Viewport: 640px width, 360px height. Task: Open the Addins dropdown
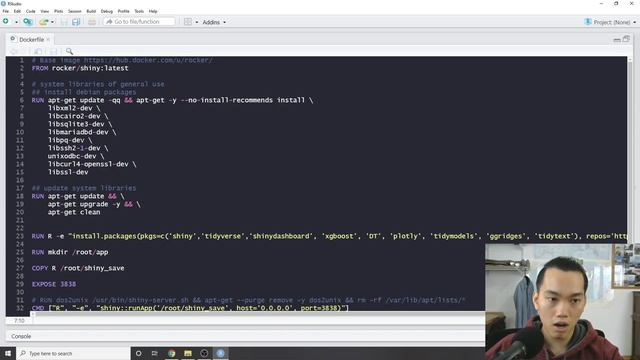coord(214,22)
